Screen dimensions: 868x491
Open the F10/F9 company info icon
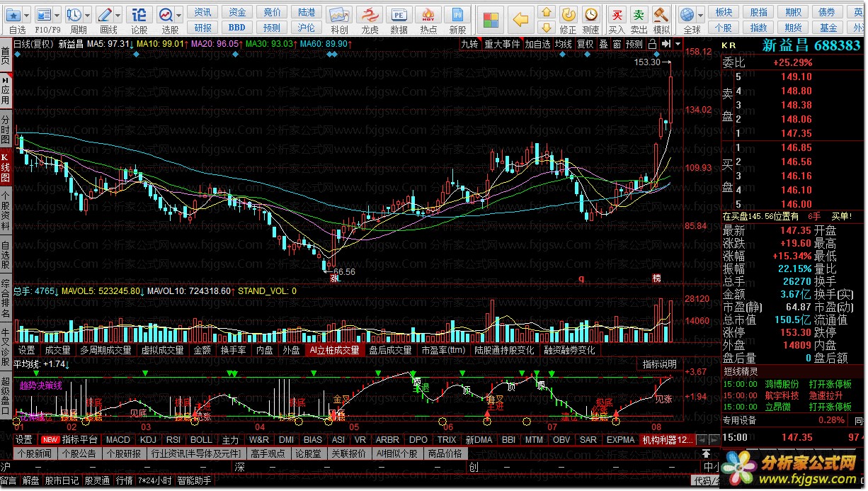(43, 14)
